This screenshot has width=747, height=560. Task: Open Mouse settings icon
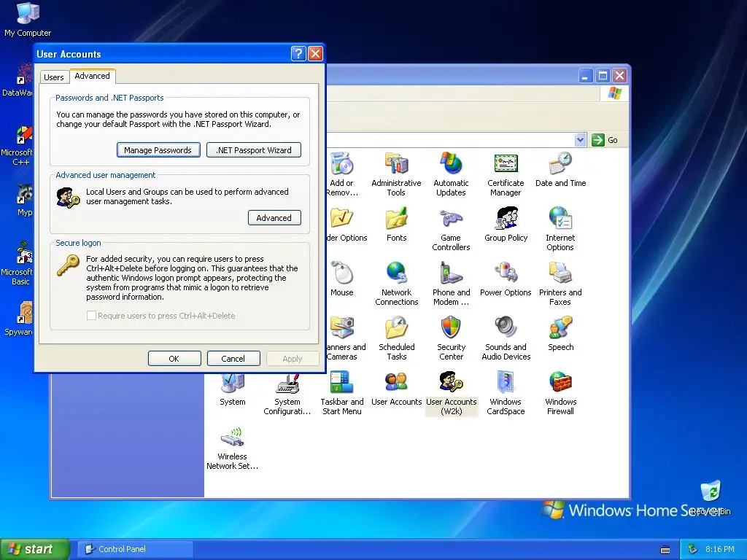click(x=341, y=279)
